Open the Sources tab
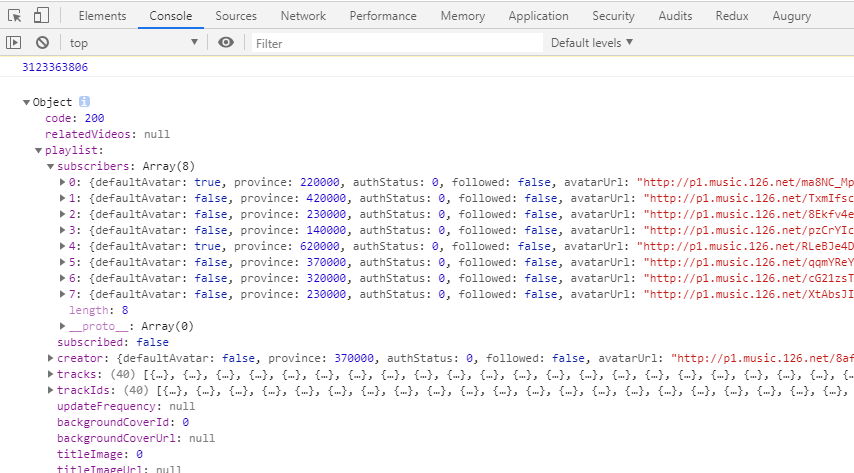Screen dimensions: 854x473 [x=236, y=16]
